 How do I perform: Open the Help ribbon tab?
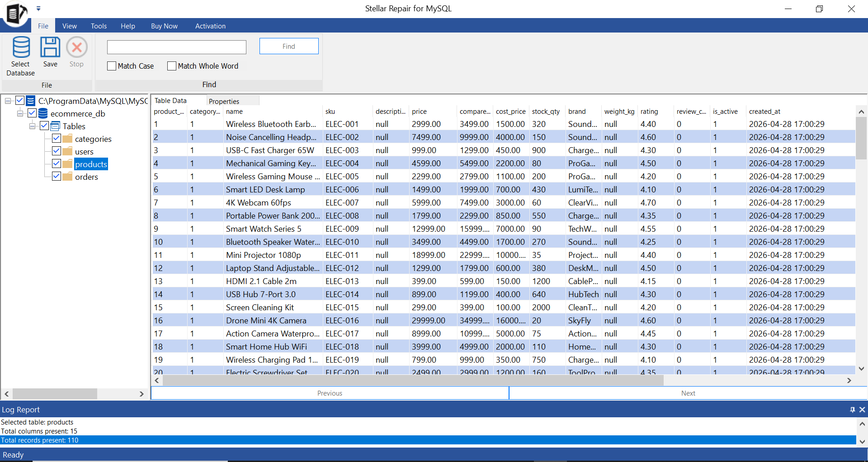[128, 26]
